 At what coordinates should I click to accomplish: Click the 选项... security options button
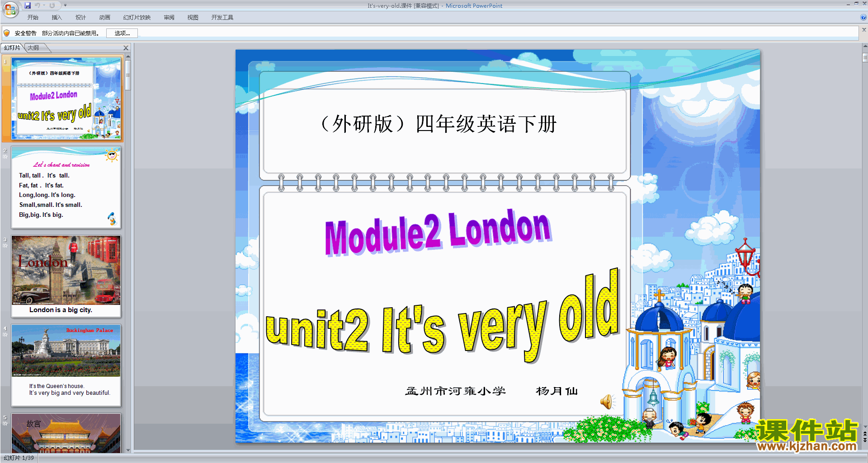[x=122, y=33]
